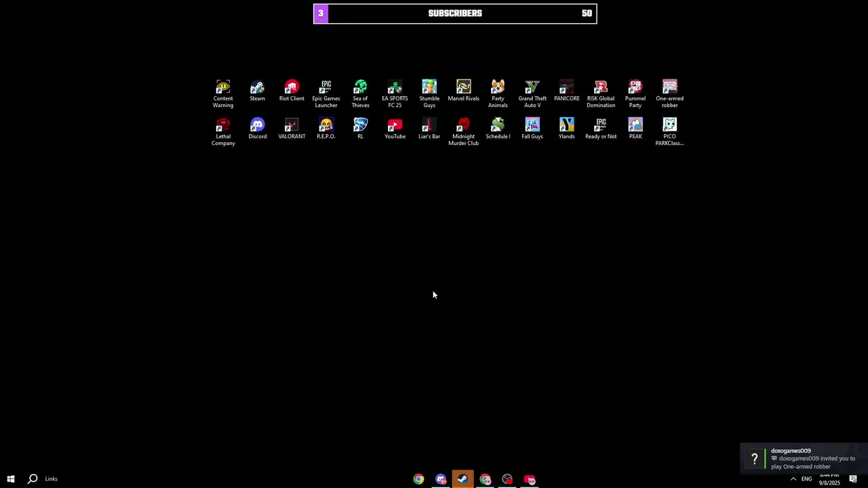Launch Steam from the desktop icon
868x488 pixels.
point(257,90)
